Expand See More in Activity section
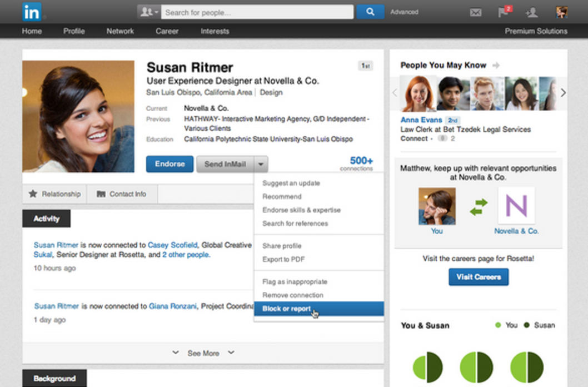 click(203, 353)
